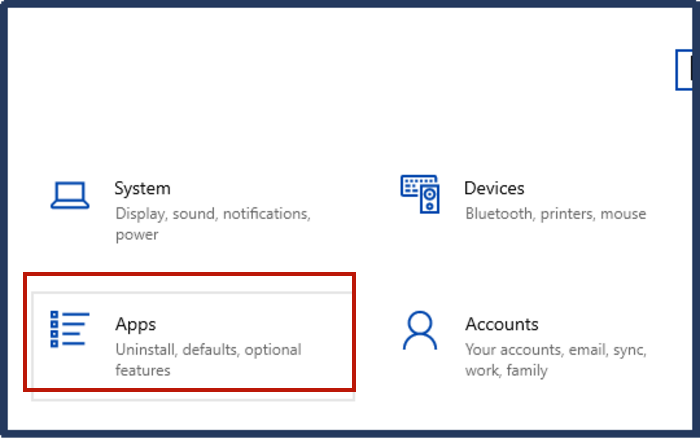700x439 pixels.
Task: Open the System settings heading
Action: [x=142, y=188]
